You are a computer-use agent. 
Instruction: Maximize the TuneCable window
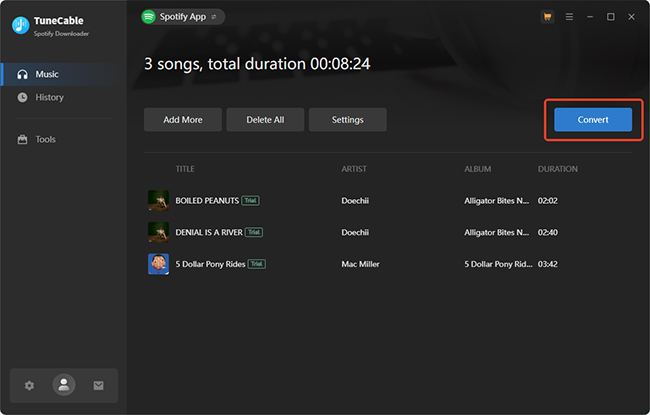pyautogui.click(x=611, y=17)
